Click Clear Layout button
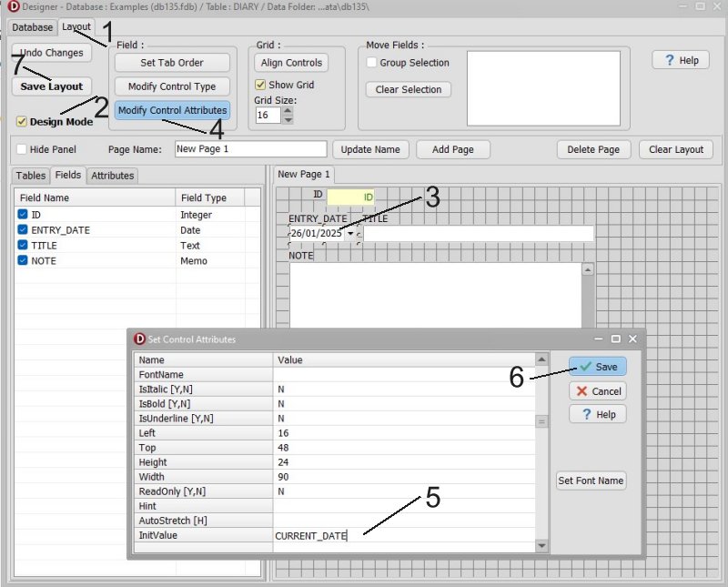This screenshot has height=587, width=728. (x=676, y=149)
